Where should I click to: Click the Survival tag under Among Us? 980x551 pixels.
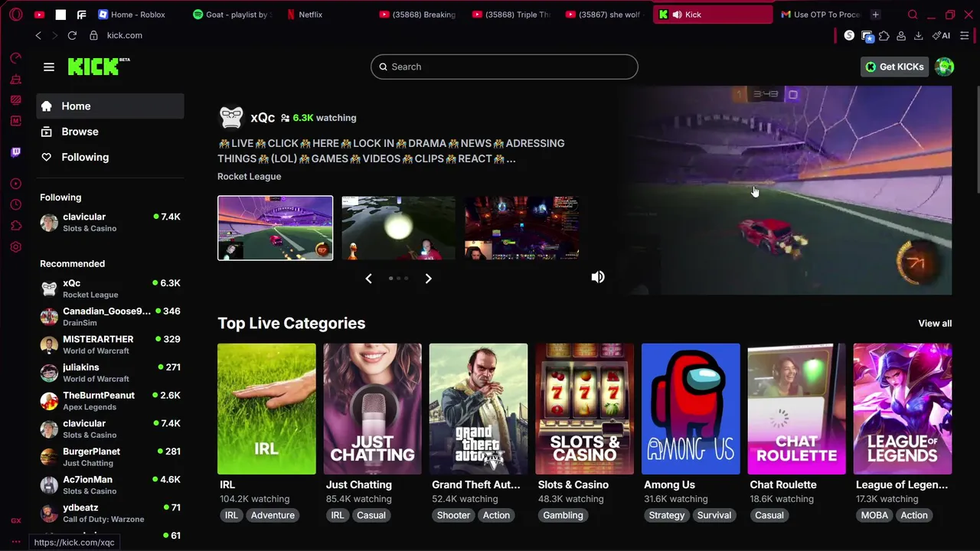click(x=714, y=515)
